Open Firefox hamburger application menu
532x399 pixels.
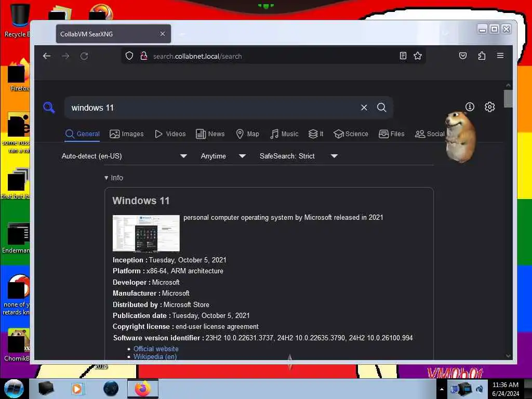tap(500, 56)
